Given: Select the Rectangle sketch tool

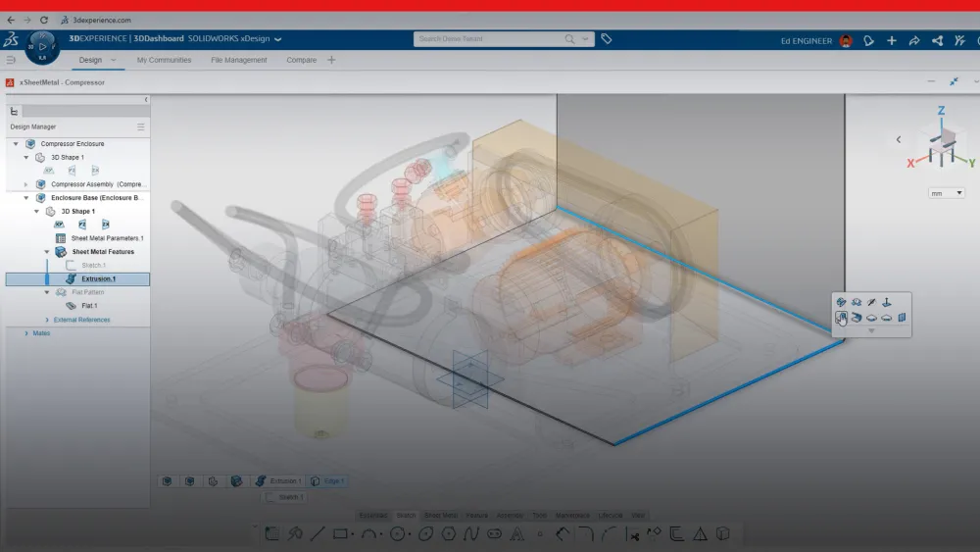Looking at the screenshot, I should (340, 534).
